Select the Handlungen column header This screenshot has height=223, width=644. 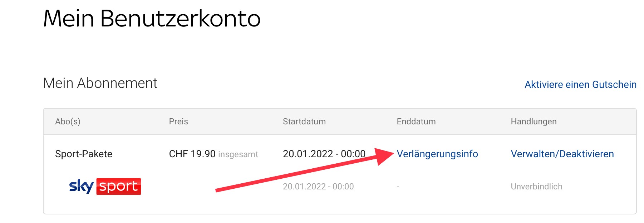(533, 122)
